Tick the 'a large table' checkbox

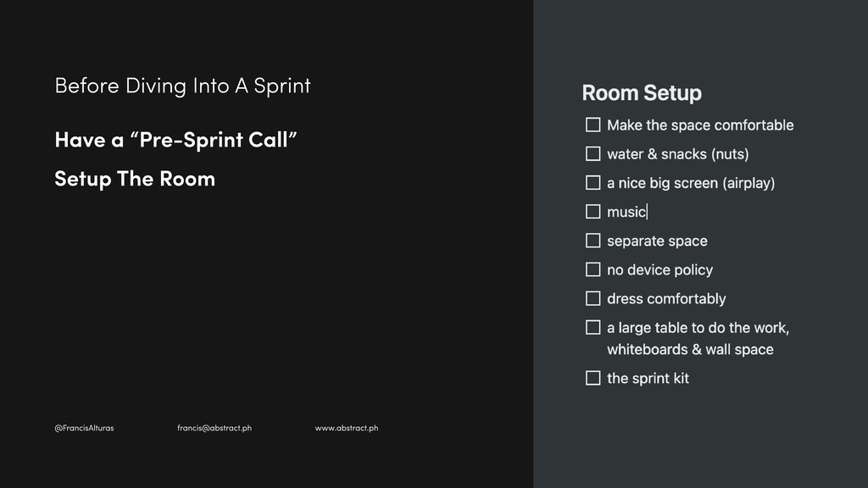click(x=593, y=328)
